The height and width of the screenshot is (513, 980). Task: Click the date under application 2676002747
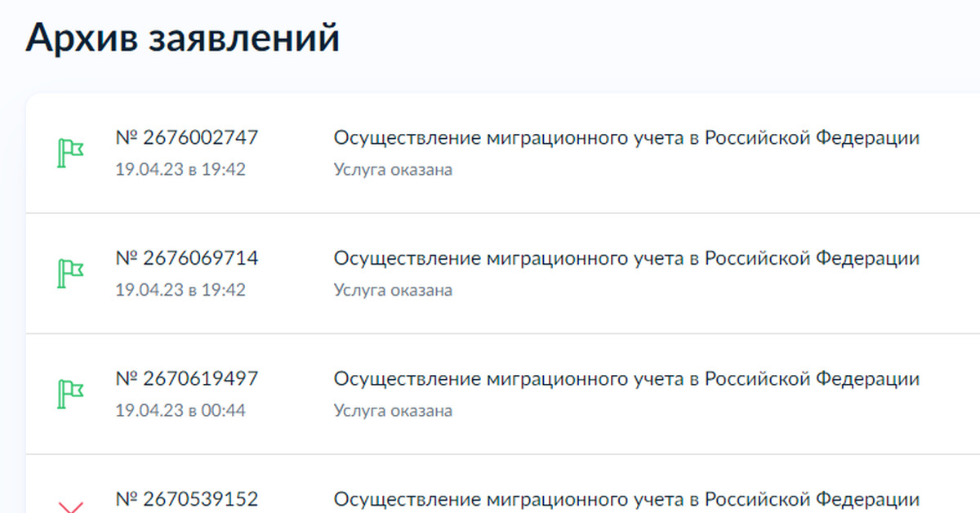tap(180, 170)
